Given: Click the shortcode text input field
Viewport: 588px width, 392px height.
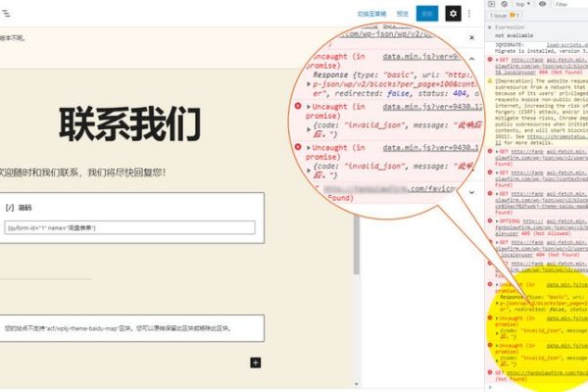Looking at the screenshot, I should click(x=129, y=227).
